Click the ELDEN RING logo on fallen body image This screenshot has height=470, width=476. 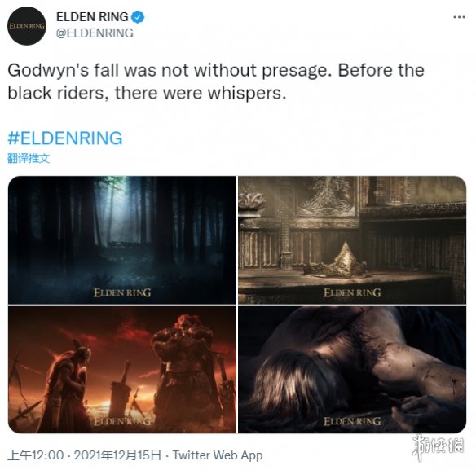[x=352, y=421]
